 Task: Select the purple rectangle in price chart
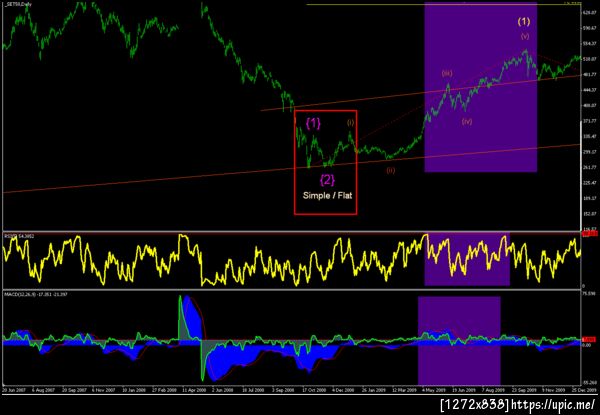pyautogui.click(x=481, y=87)
